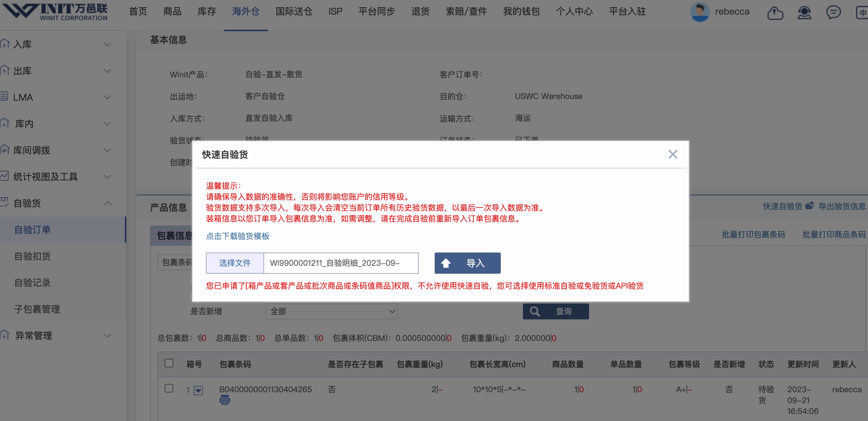The width and height of the screenshot is (868, 421).
Task: Click the 点击下载验货模板 link
Action: pos(237,236)
